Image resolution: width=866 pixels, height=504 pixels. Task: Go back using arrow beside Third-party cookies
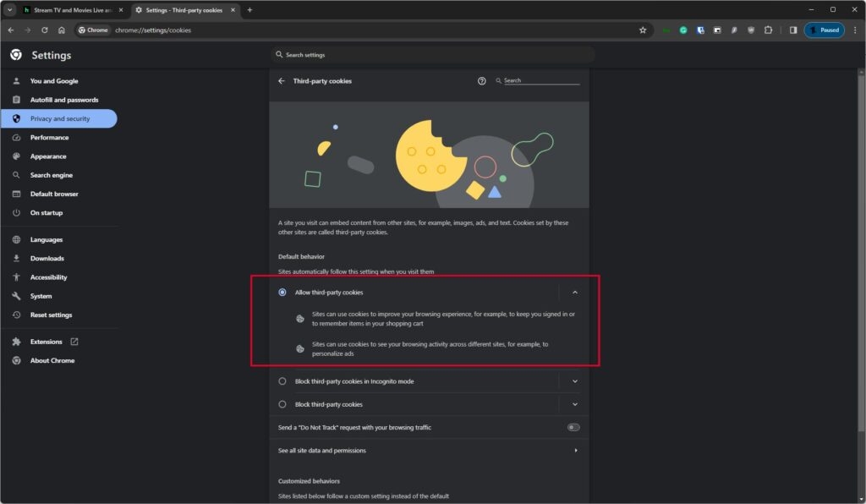(282, 81)
